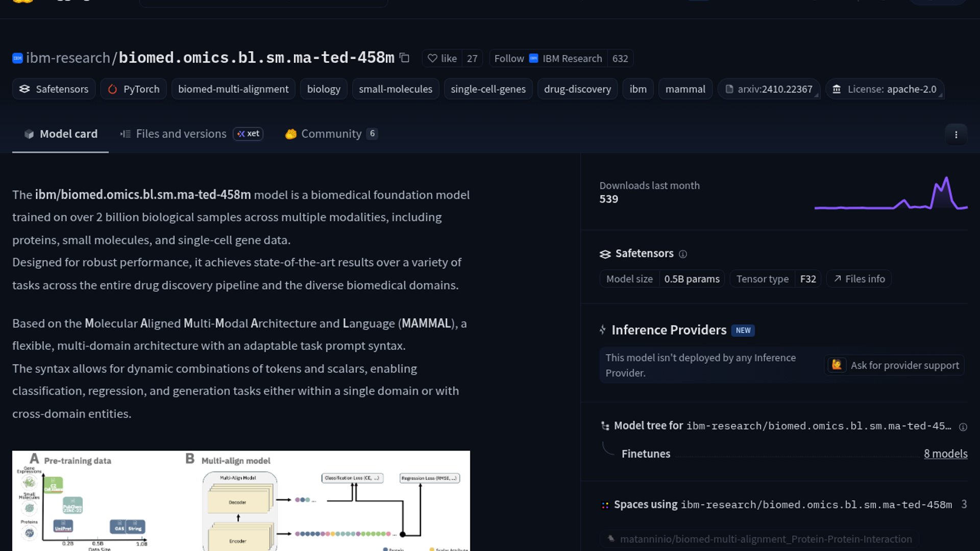Click the Safetensors stack icon in sidebar heading
This screenshot has width=980, height=551.
tap(605, 254)
